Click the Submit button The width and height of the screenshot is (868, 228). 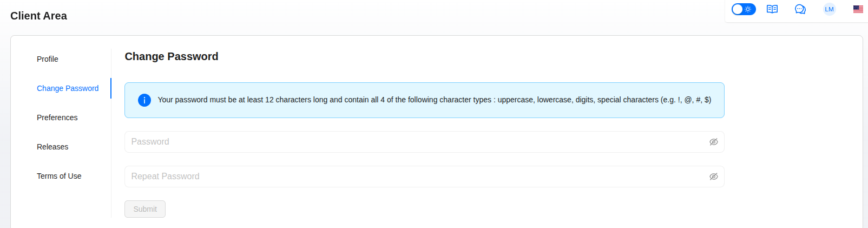145,209
